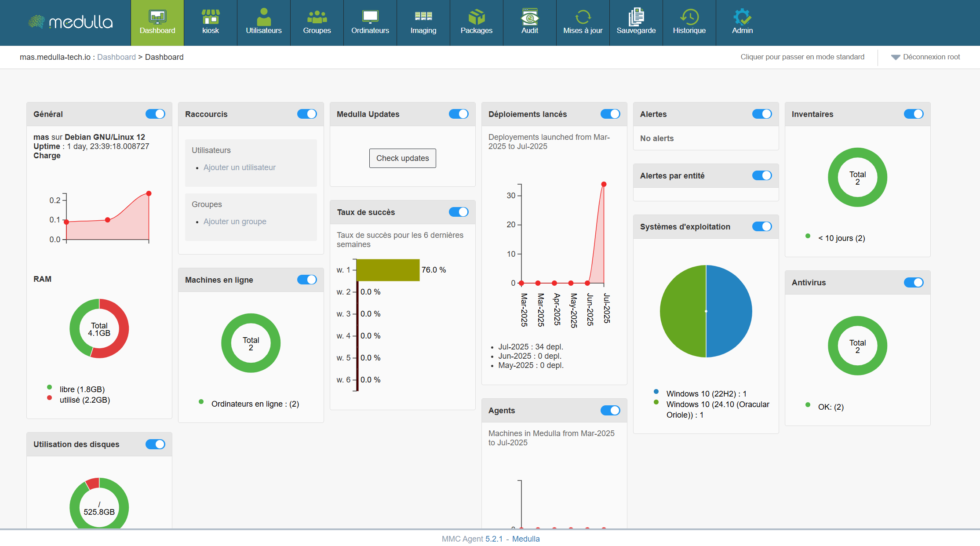Open the Sauvegarde module icon

click(636, 22)
